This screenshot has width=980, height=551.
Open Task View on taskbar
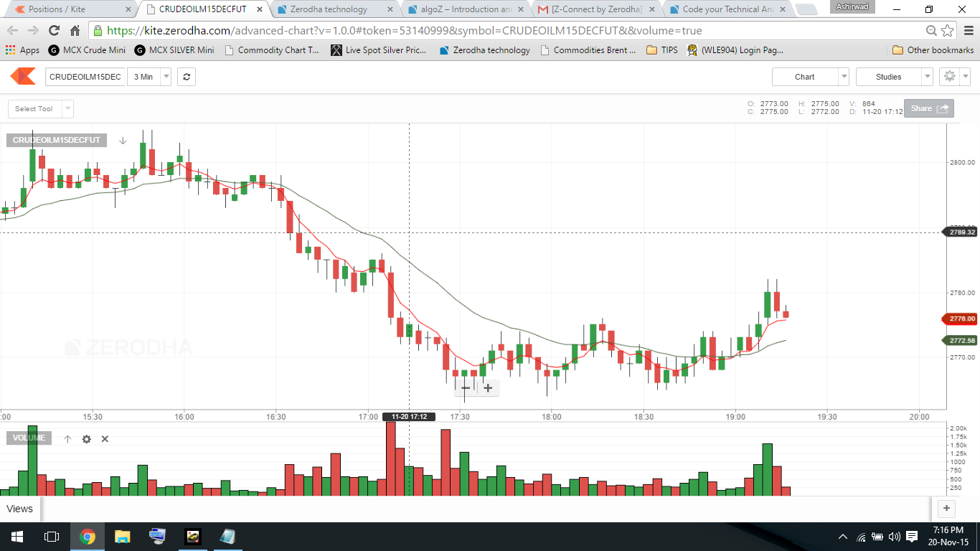point(51,537)
